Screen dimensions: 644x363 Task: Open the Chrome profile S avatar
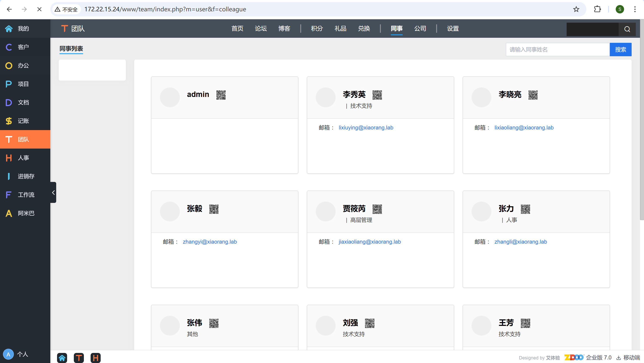620,9
